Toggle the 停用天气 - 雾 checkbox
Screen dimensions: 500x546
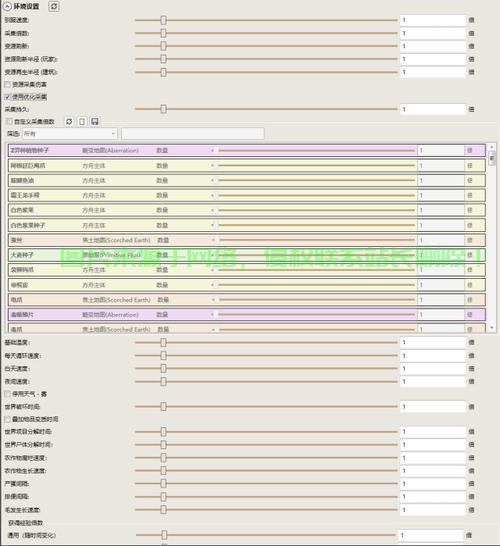coord(8,394)
